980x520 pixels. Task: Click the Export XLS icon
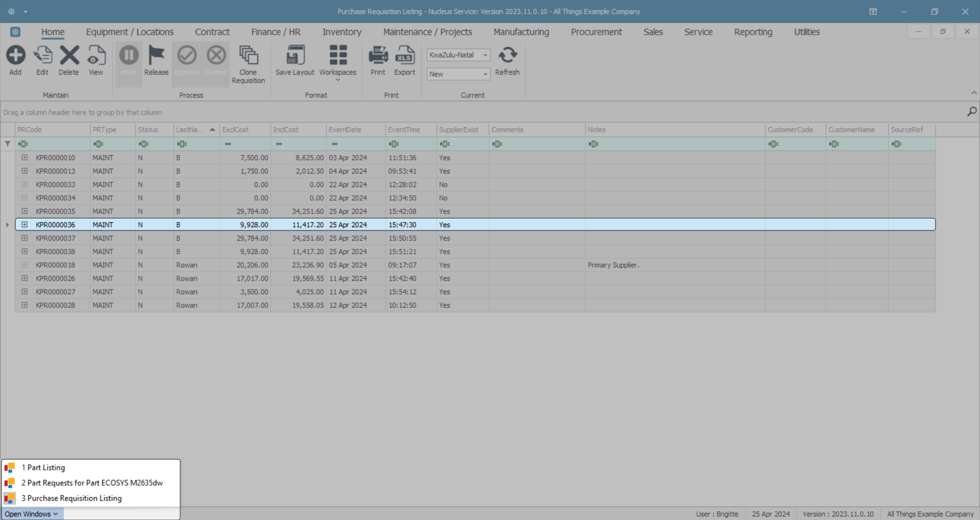(404, 55)
